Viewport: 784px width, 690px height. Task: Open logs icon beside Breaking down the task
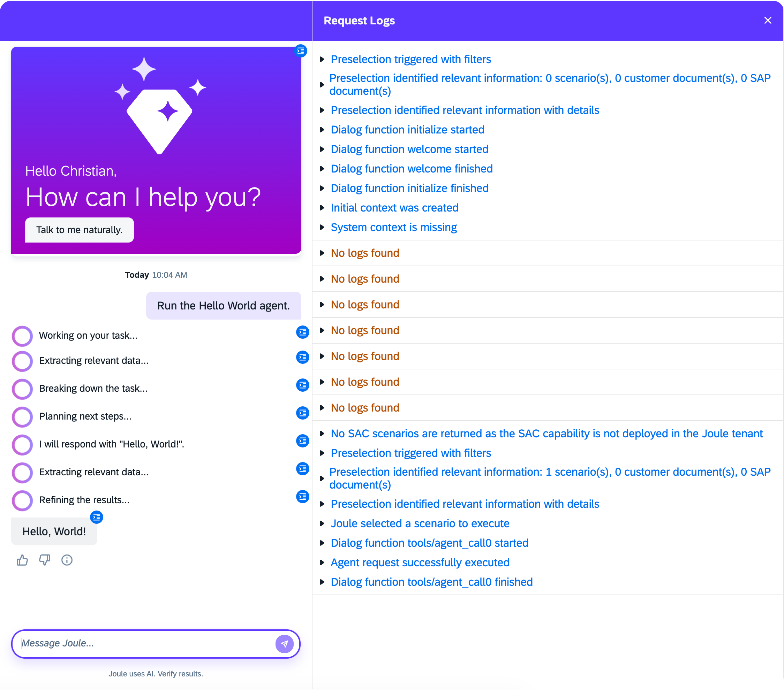click(303, 385)
